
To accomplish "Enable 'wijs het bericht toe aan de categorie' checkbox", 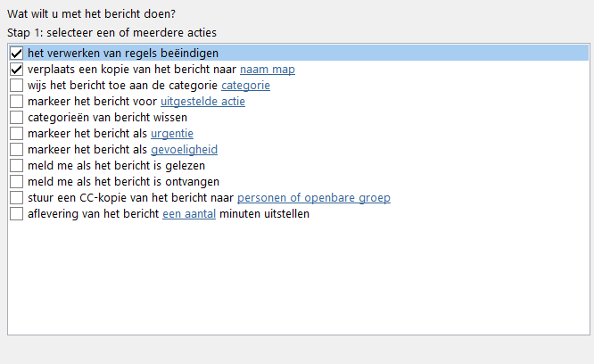I will point(17,86).
